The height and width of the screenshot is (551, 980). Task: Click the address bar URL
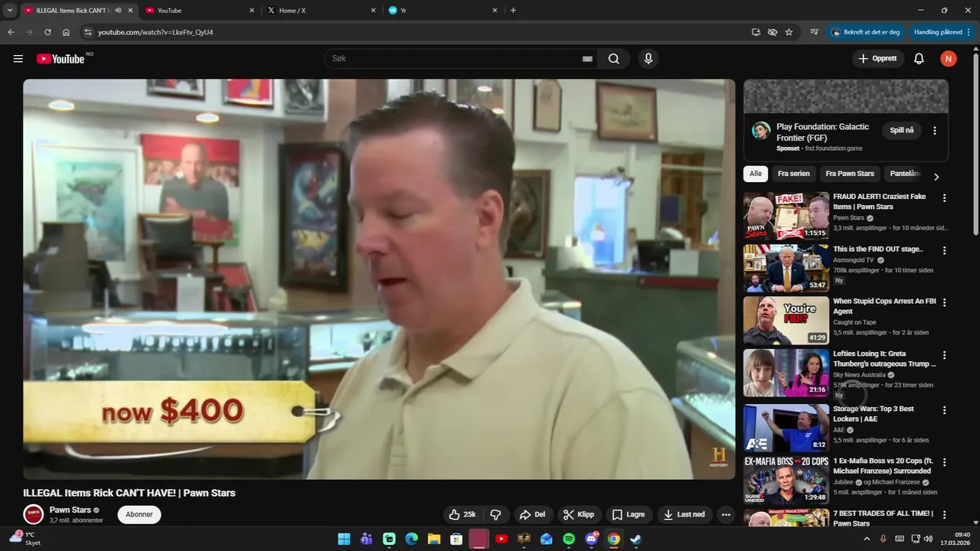(x=155, y=32)
